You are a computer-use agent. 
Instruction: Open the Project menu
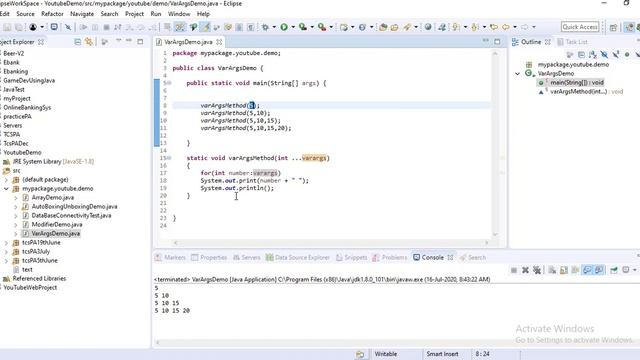134,14
